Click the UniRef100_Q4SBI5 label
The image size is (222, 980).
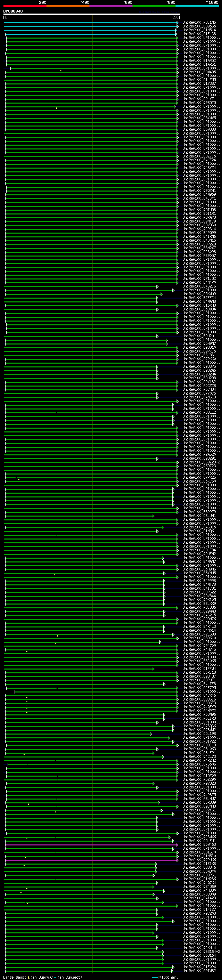(199, 528)
